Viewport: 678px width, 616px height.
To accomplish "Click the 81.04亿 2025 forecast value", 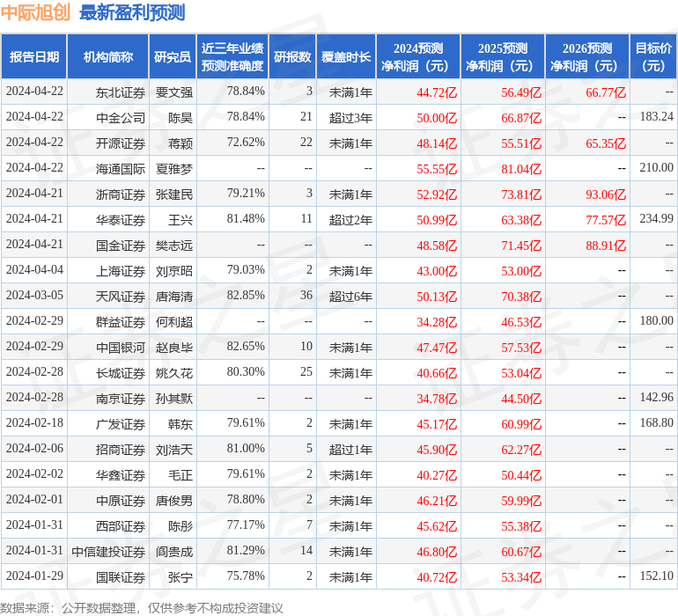I will tap(521, 169).
